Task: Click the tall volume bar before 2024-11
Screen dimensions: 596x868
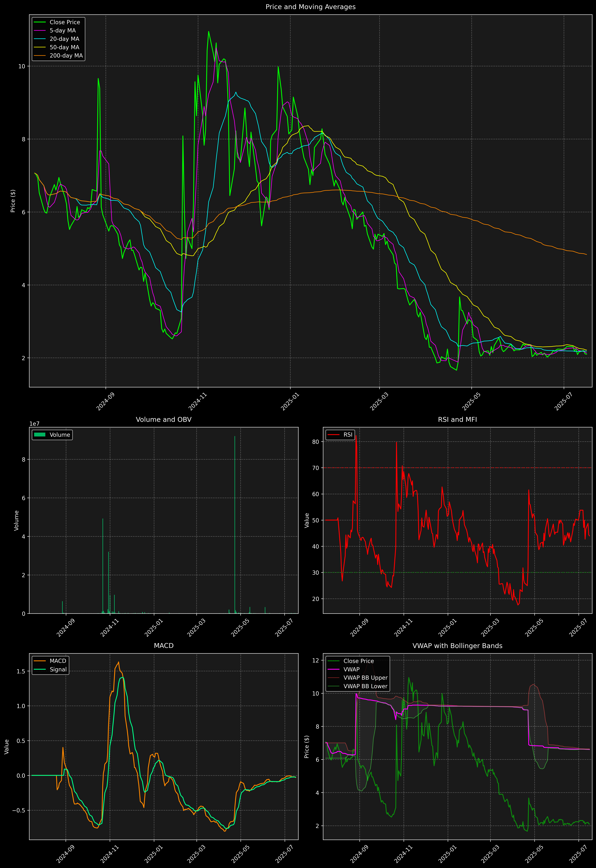Action: click(x=103, y=566)
